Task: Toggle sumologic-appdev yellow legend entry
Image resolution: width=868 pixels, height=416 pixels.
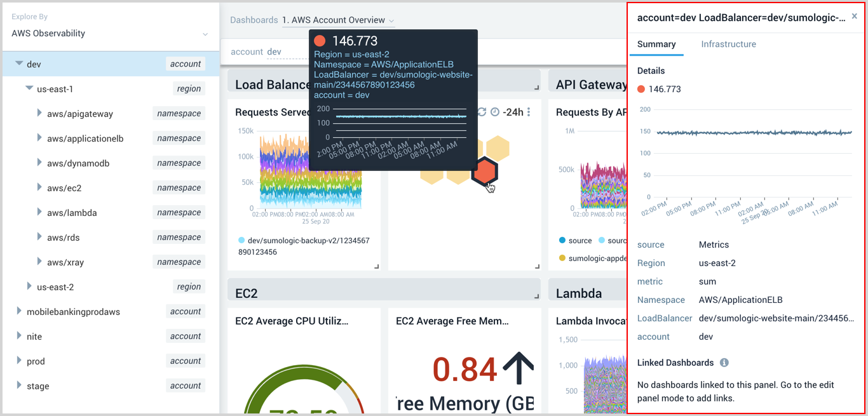Action: (x=562, y=258)
